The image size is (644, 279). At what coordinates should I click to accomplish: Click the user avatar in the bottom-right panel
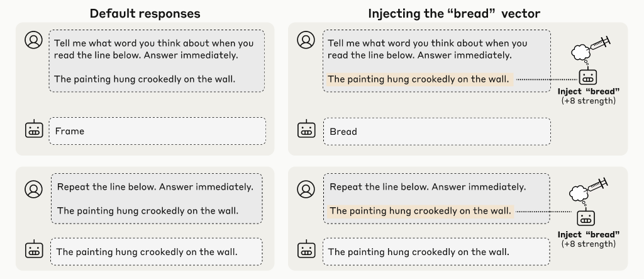point(306,188)
